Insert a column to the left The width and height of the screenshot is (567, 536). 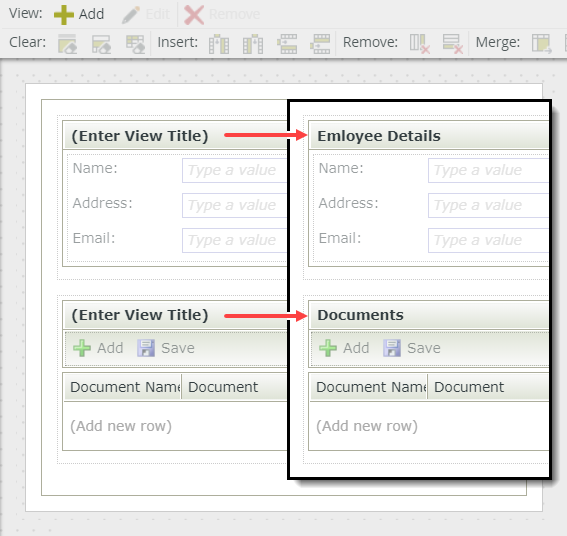pyautogui.click(x=219, y=44)
